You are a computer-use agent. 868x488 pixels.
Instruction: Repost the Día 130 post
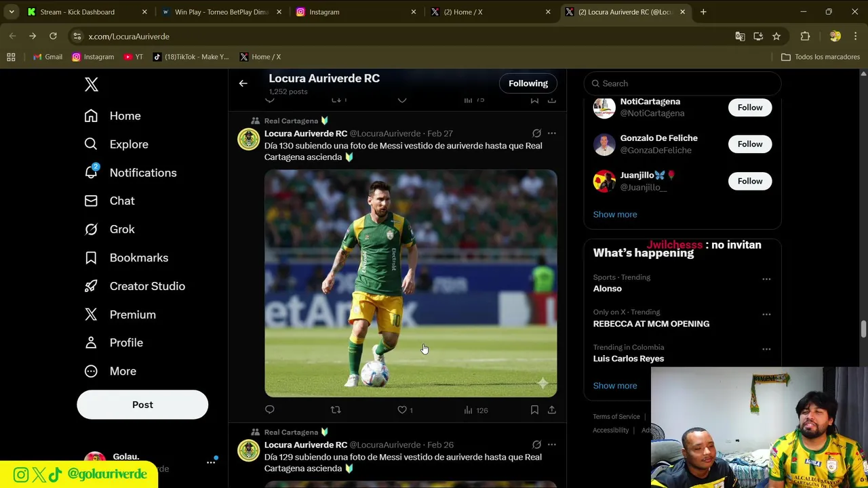(x=336, y=409)
